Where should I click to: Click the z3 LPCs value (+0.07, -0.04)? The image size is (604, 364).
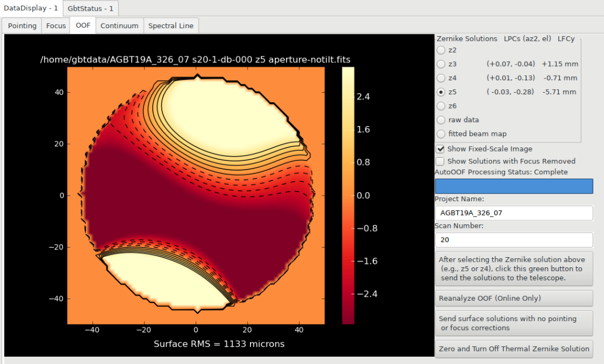click(511, 64)
